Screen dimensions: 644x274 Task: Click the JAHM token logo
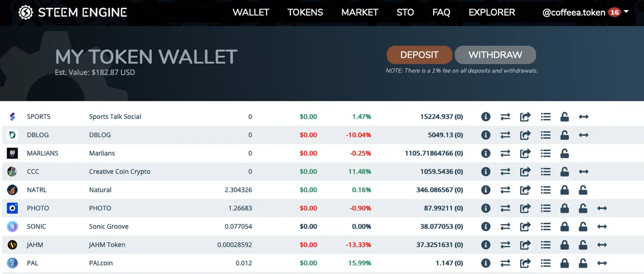(13, 245)
